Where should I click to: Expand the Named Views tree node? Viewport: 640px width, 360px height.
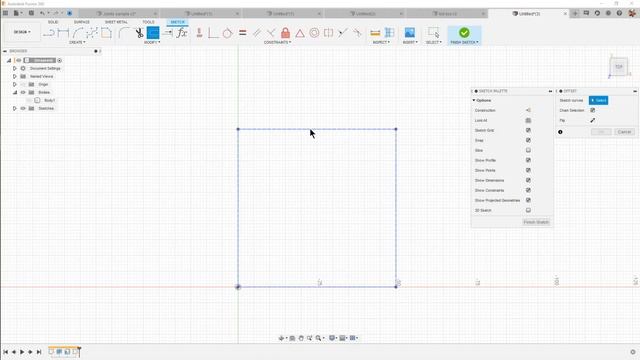(15, 76)
